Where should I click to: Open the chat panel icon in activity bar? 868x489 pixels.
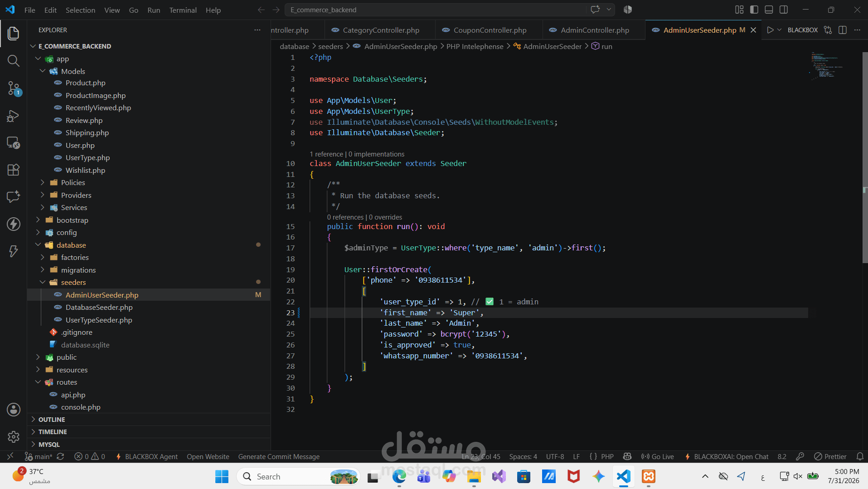(x=14, y=196)
